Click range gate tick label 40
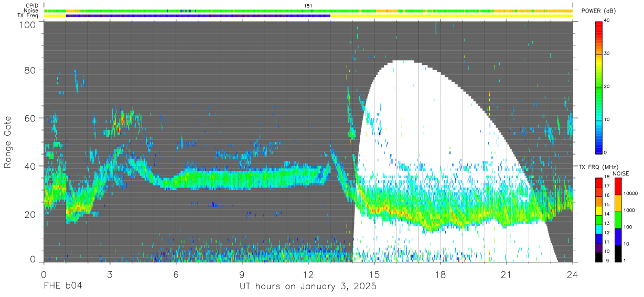 [30, 166]
